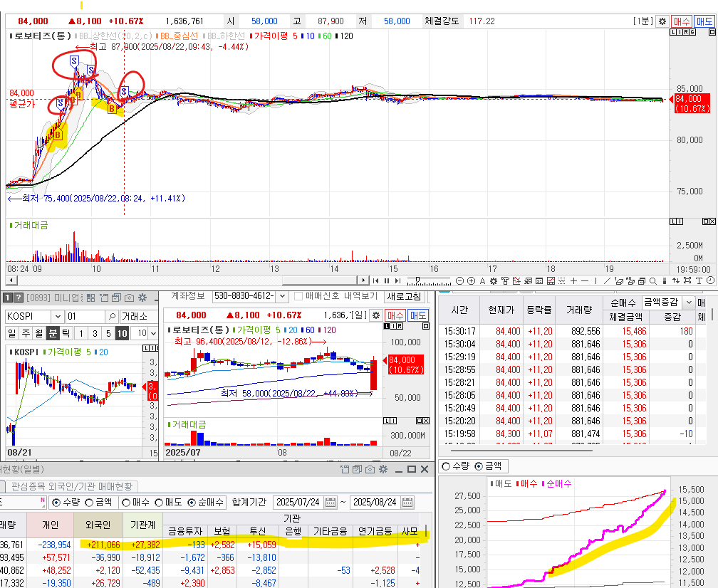The image size is (718, 588).
Task: Click the settings gear next to [1분] label
Action: 662,21
